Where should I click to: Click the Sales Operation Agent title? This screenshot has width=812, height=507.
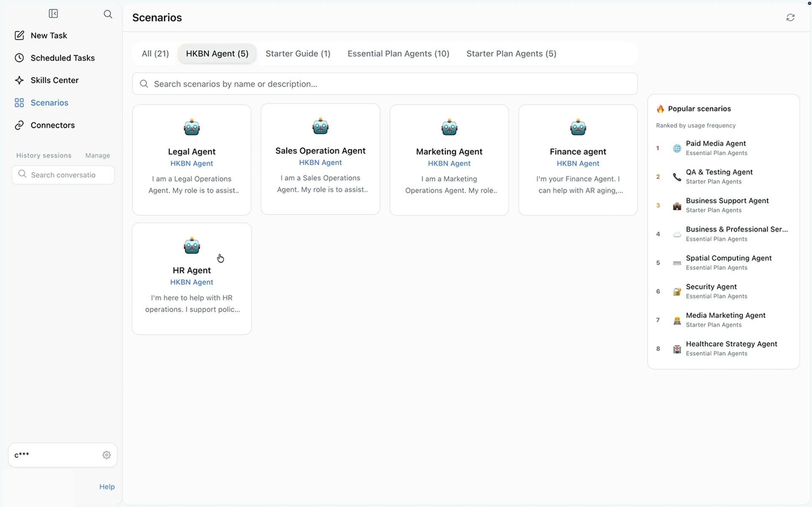(320, 151)
